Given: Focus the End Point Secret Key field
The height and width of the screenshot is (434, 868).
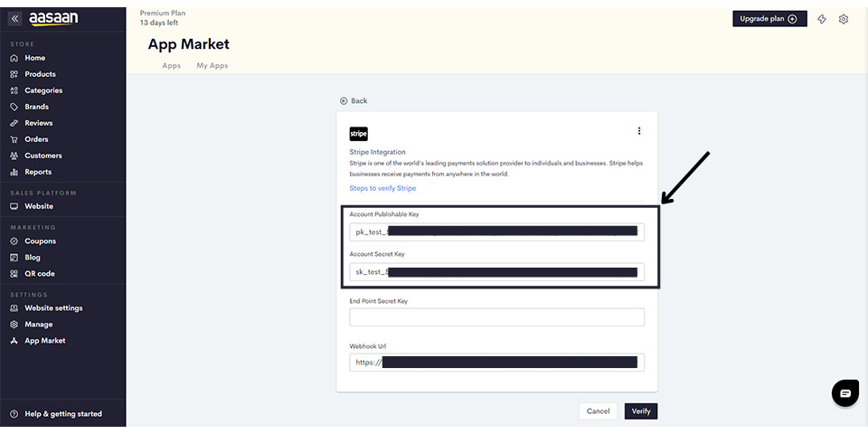Looking at the screenshot, I should [x=496, y=317].
